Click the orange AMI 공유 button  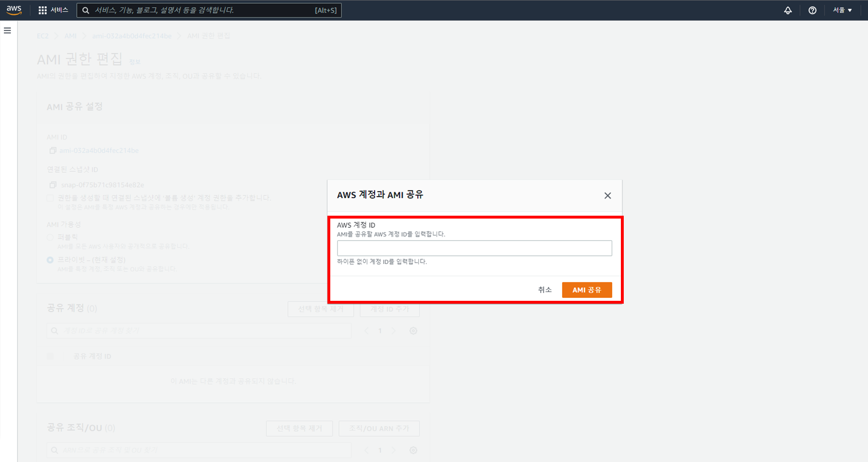[587, 290]
